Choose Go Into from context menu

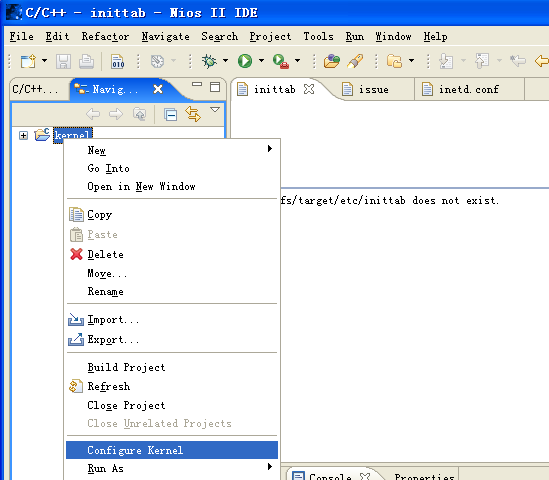point(172,168)
